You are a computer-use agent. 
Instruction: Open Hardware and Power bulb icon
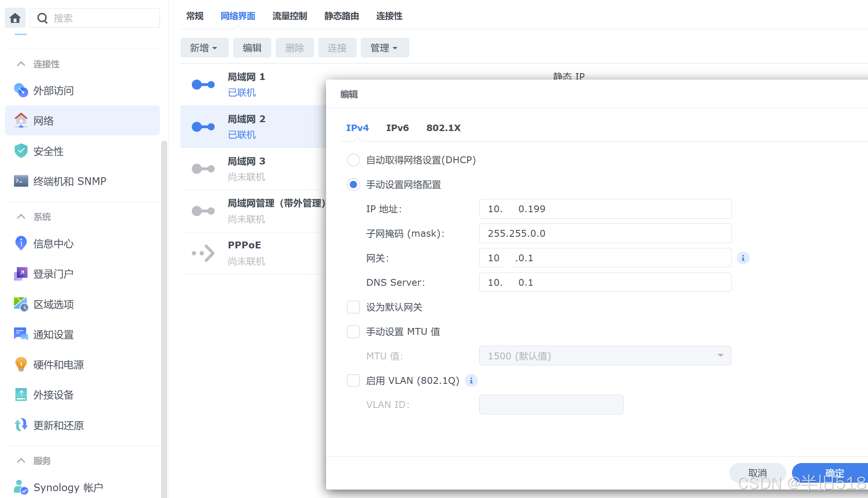[21, 365]
